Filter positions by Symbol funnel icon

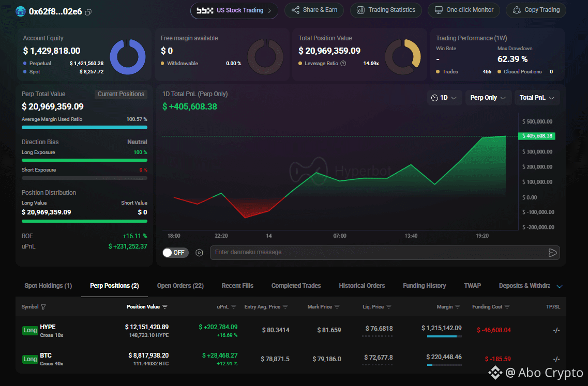click(x=43, y=307)
